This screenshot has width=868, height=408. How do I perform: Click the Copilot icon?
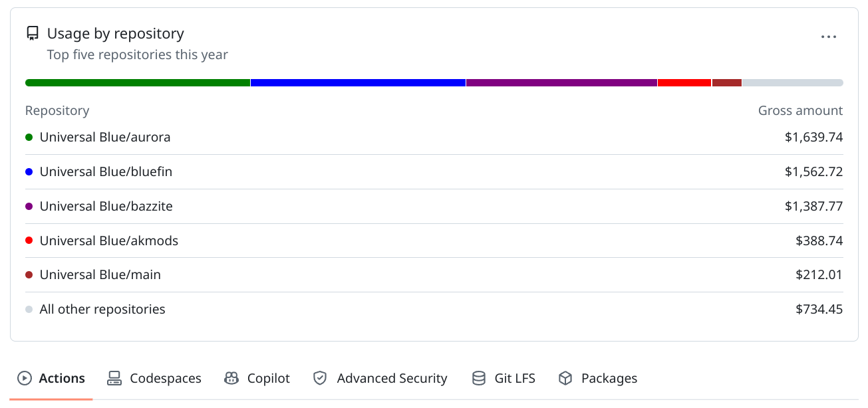tap(231, 378)
